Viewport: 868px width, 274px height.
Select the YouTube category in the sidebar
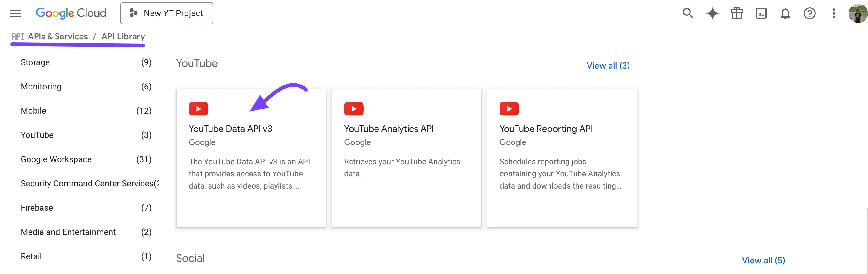coord(37,135)
